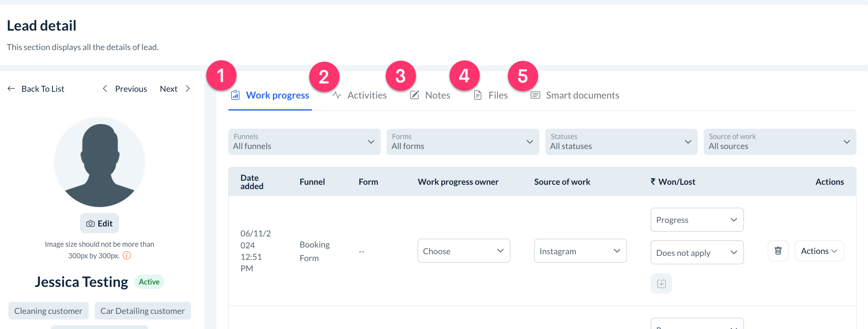868x329 pixels.
Task: Open the Forms filter dropdown
Action: coord(462,142)
